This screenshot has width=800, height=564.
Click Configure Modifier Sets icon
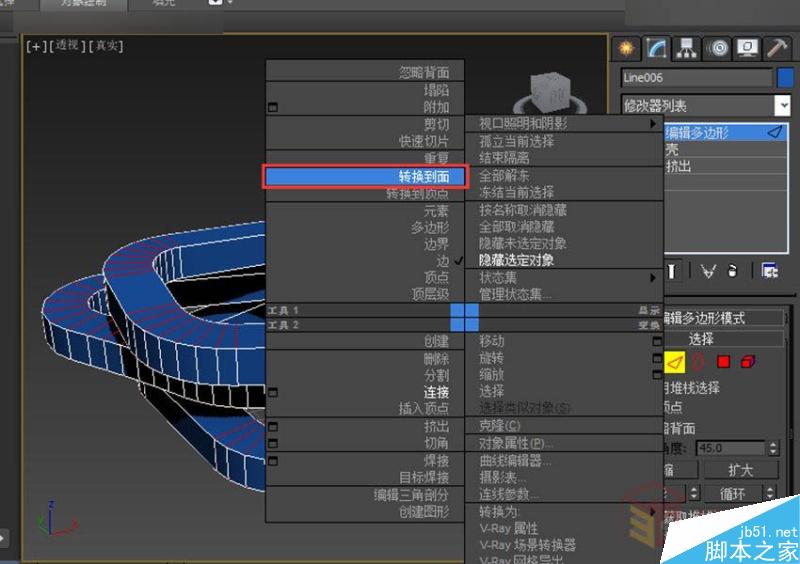pyautogui.click(x=769, y=271)
